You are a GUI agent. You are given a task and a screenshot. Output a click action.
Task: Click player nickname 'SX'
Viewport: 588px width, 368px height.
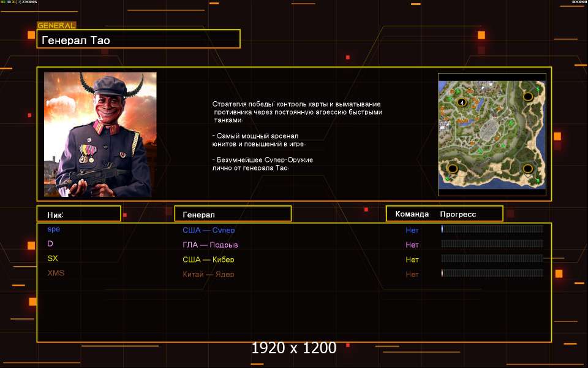53,258
